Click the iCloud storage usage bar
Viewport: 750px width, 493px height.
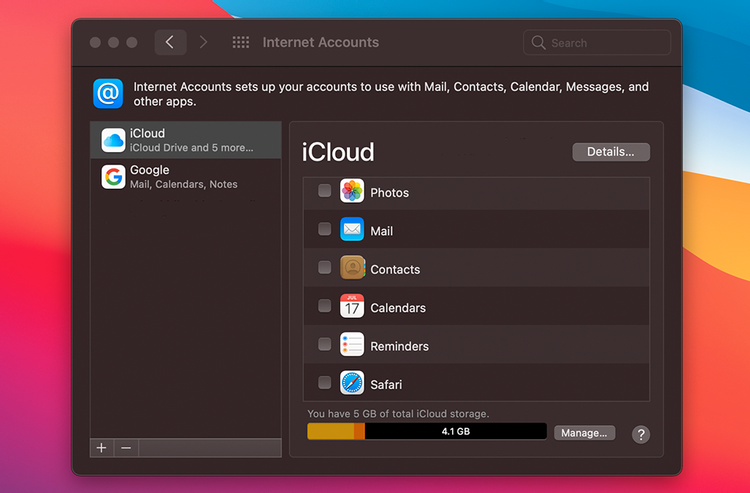pos(426,432)
